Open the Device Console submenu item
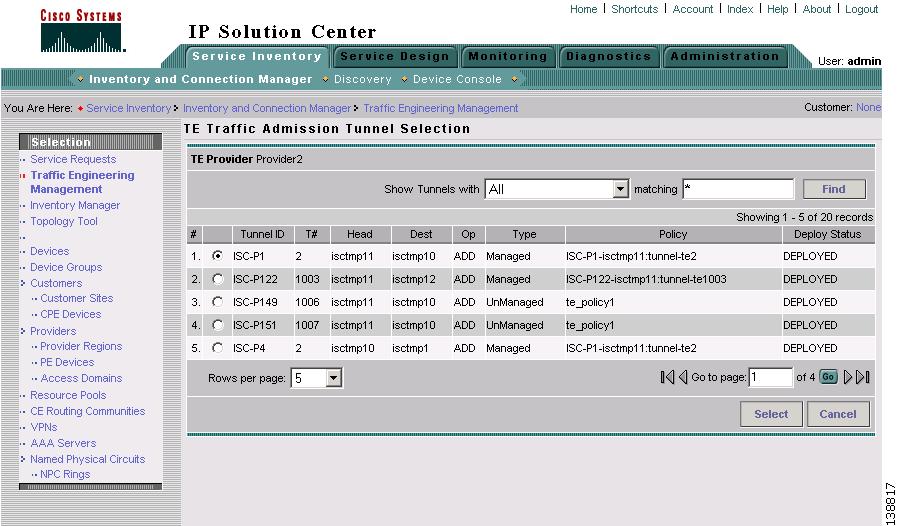The width and height of the screenshot is (897, 526). (457, 79)
